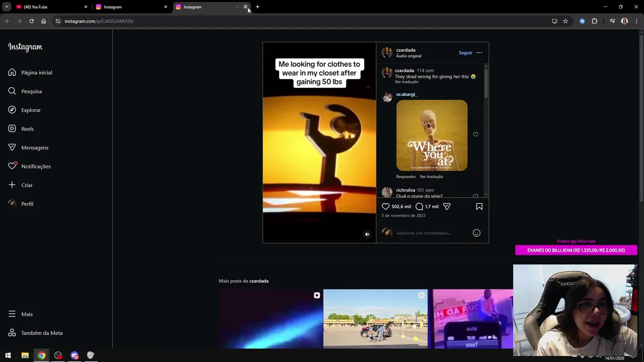644x362 pixels.
Task: Click Ver tradução under czardada caption
Action: pos(407,82)
